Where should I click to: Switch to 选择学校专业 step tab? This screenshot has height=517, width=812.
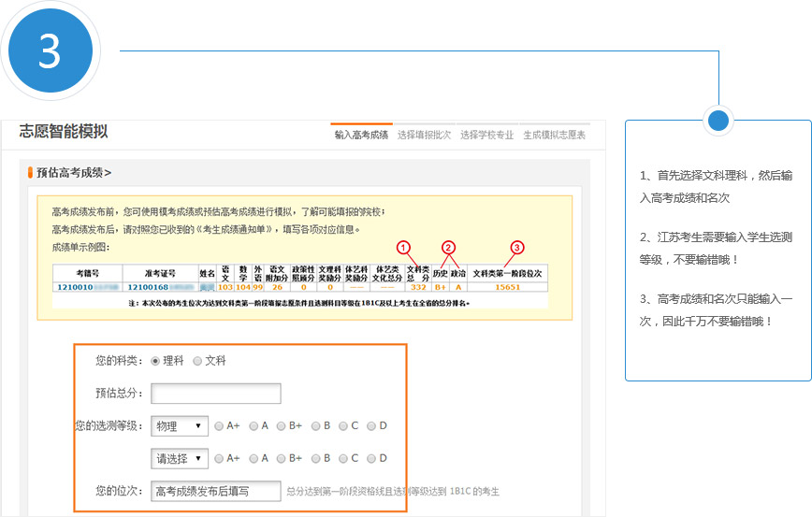tap(486, 135)
